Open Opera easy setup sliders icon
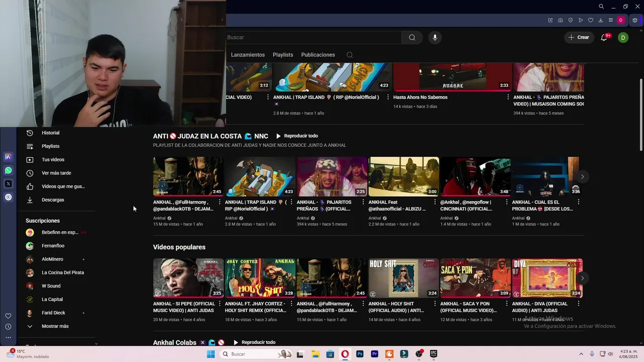This screenshot has height=362, width=644. point(611,20)
